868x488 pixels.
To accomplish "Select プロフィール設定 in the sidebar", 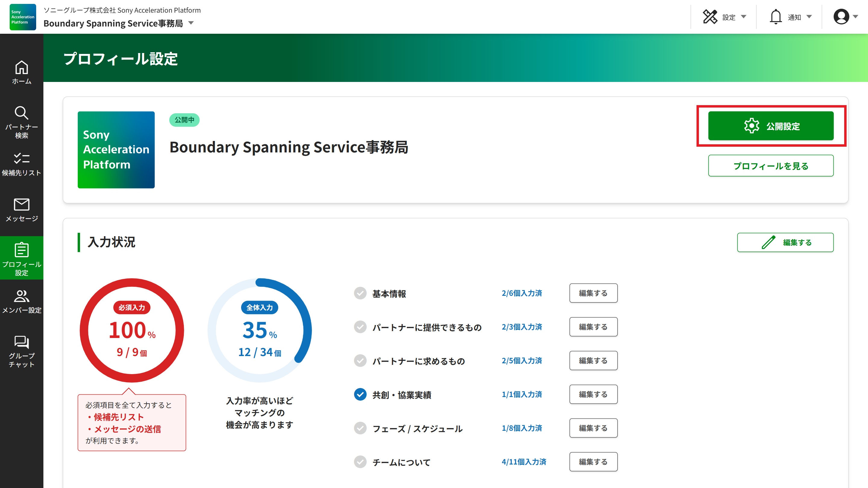I will 22,258.
